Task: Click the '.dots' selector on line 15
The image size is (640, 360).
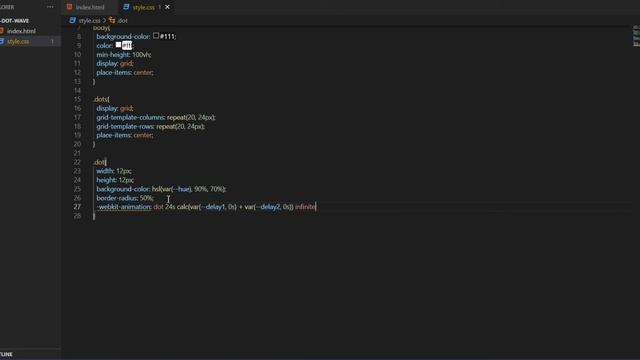Action: 101,100
